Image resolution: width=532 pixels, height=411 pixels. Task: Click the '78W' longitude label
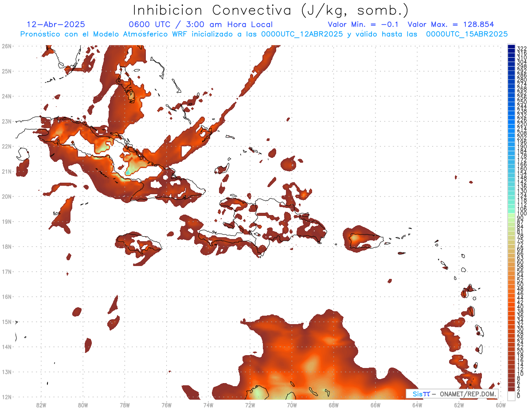(125, 405)
